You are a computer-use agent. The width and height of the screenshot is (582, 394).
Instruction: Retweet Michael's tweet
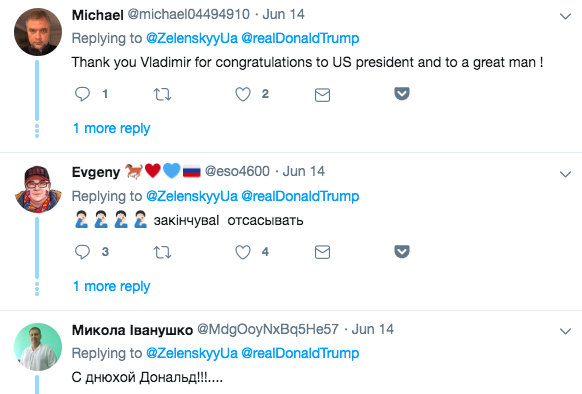[x=163, y=94]
